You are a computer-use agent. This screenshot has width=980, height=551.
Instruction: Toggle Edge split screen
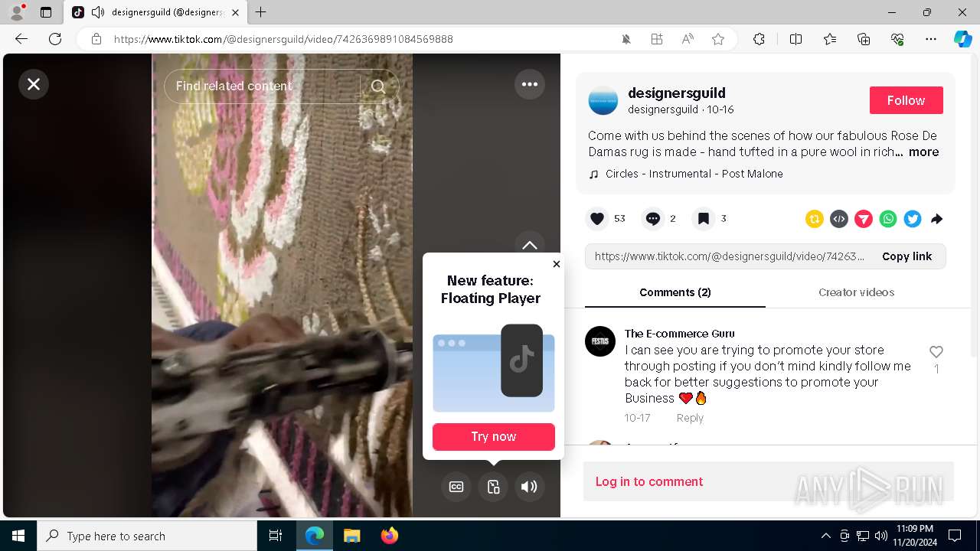[x=795, y=39]
